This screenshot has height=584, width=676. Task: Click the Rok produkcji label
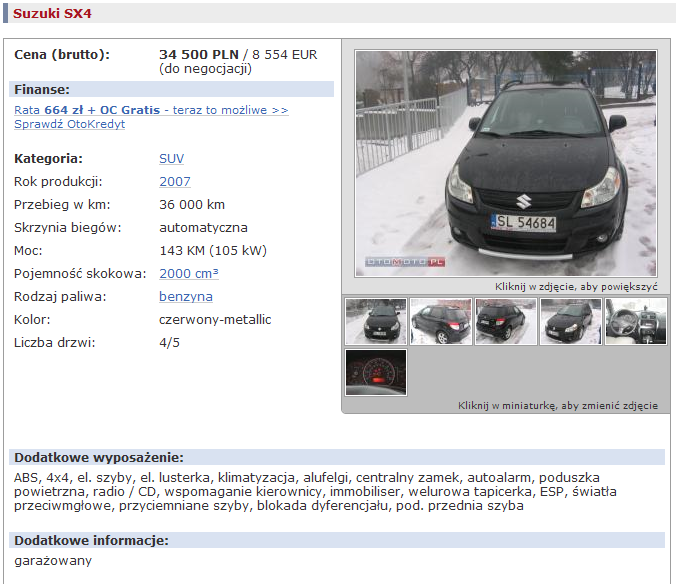58,182
